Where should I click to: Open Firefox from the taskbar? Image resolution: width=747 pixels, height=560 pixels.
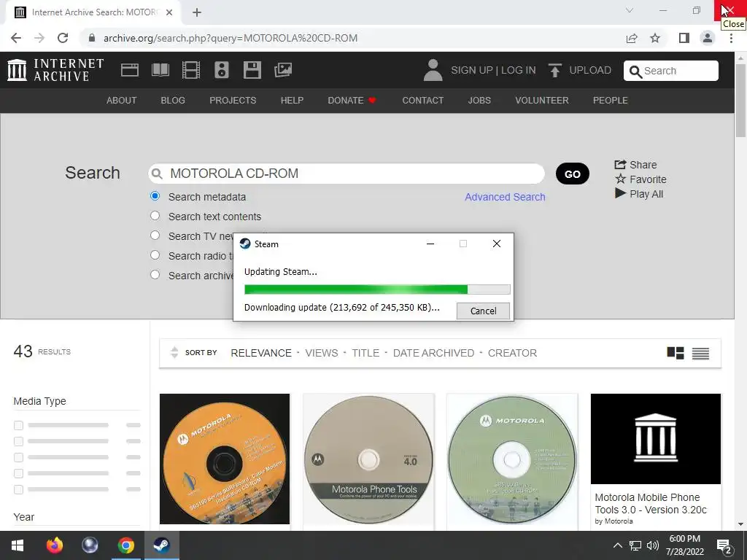54,545
